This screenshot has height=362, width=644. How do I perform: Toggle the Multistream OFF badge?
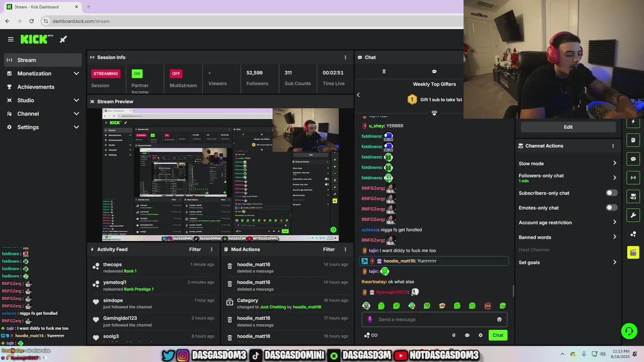176,73
